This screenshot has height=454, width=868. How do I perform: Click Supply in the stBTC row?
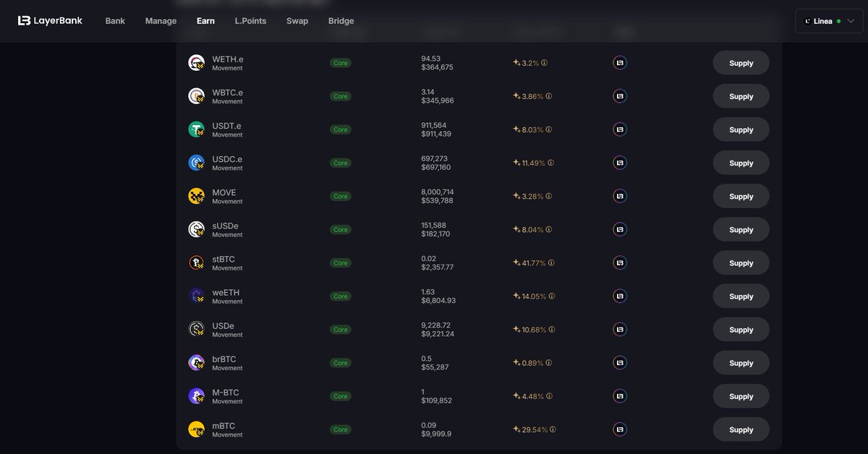741,262
